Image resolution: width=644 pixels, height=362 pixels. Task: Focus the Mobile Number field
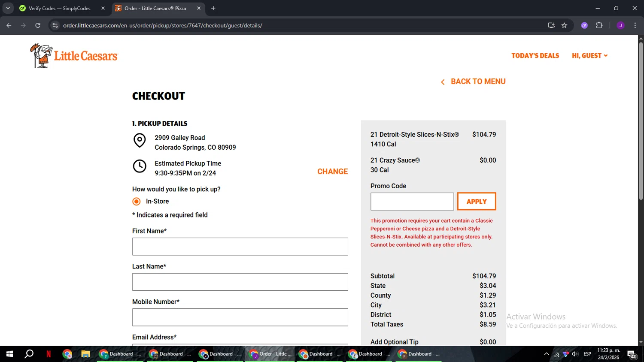point(240,317)
